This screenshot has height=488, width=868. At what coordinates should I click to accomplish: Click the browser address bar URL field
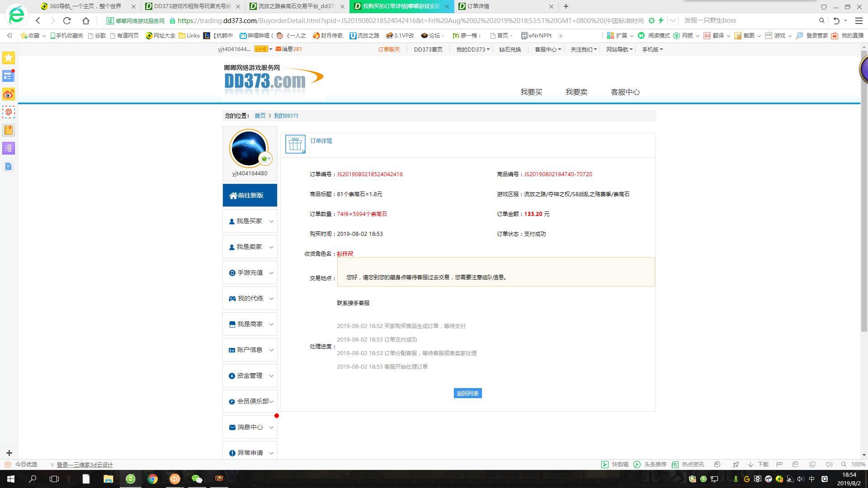pyautogui.click(x=407, y=20)
